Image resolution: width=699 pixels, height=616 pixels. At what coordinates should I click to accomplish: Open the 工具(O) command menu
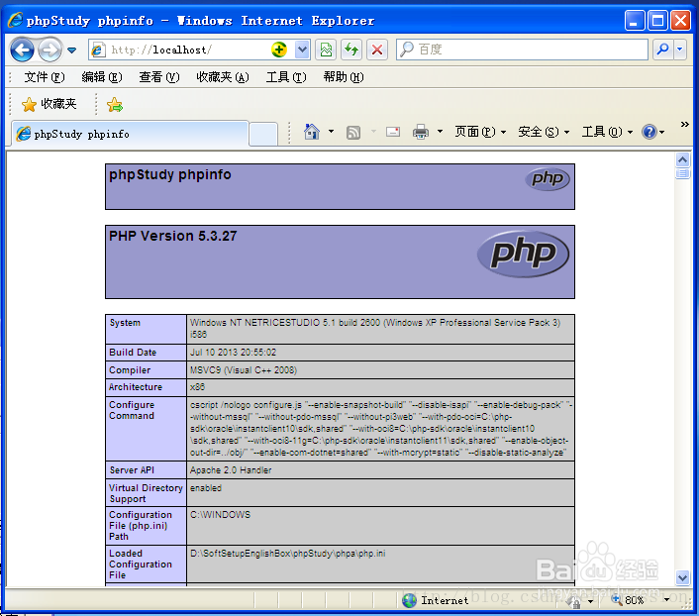[x=607, y=132]
